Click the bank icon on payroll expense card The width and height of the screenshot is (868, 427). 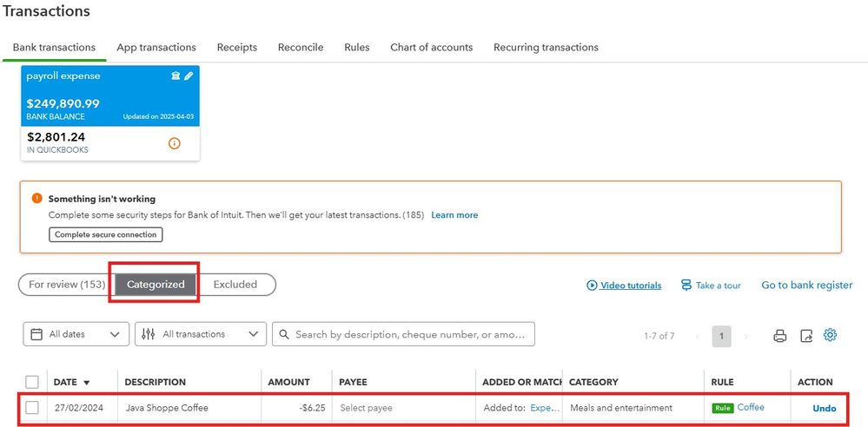176,76
